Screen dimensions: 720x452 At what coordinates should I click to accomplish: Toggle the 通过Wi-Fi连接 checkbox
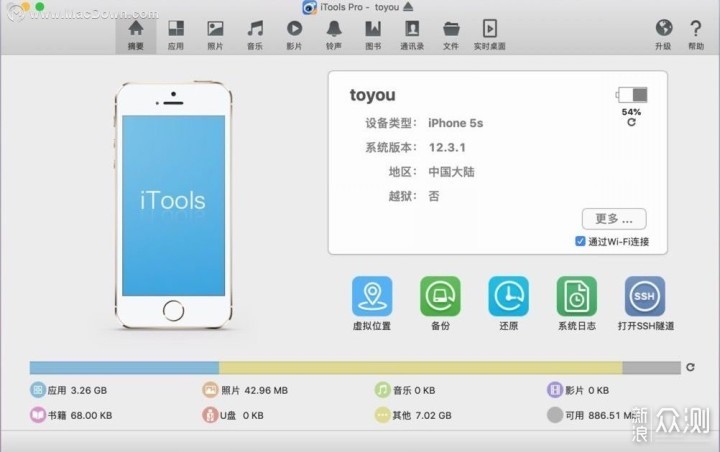(x=581, y=242)
